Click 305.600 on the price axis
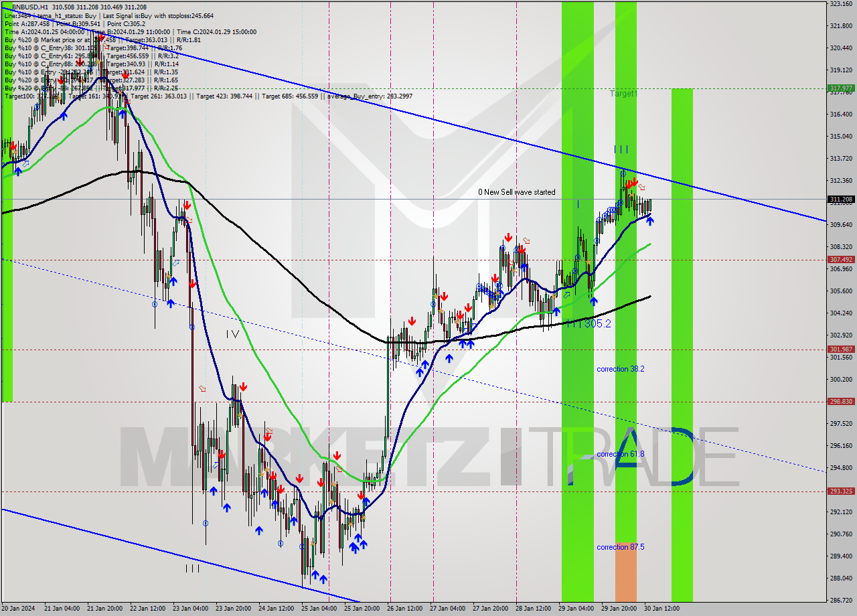This screenshot has width=857, height=616. (841, 291)
